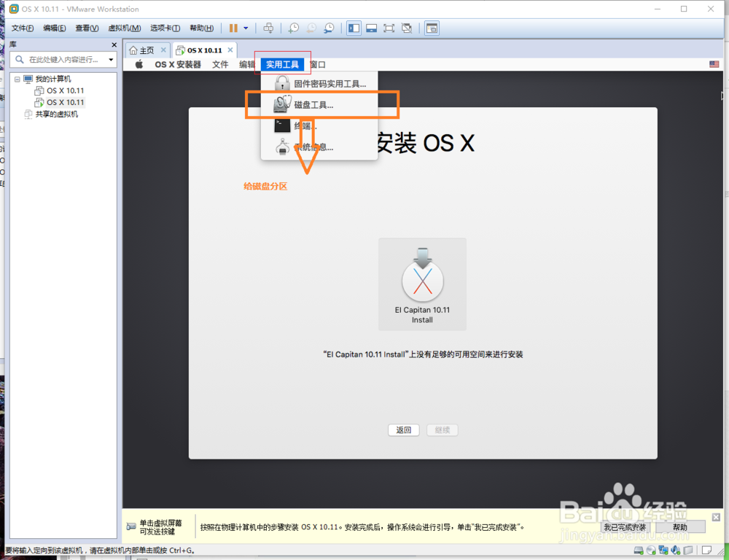
Task: Click the revert to snapshot toolbar icon
Action: click(x=311, y=28)
